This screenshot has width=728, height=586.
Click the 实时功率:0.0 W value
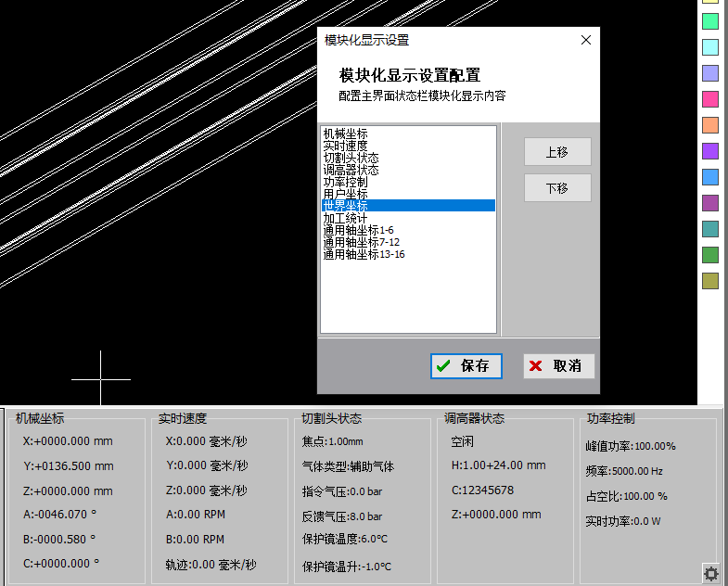coord(623,521)
